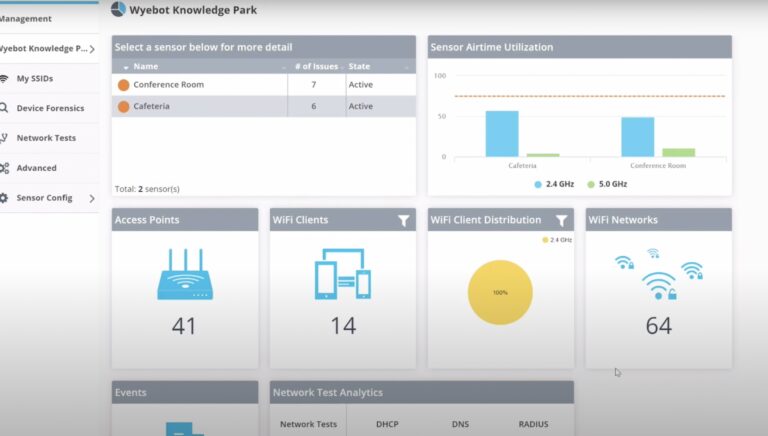Open Advanced menu item
Screen dimensions: 768x436
click(x=36, y=168)
